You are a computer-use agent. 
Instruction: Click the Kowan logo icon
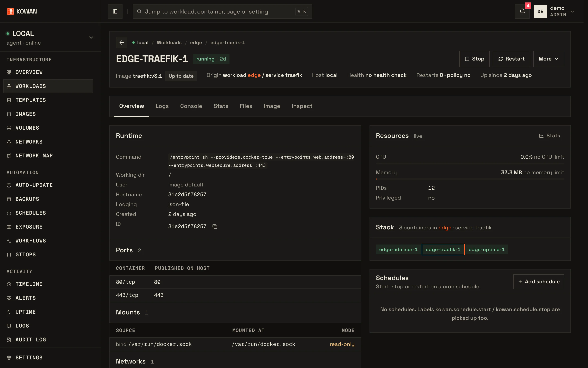click(x=10, y=11)
